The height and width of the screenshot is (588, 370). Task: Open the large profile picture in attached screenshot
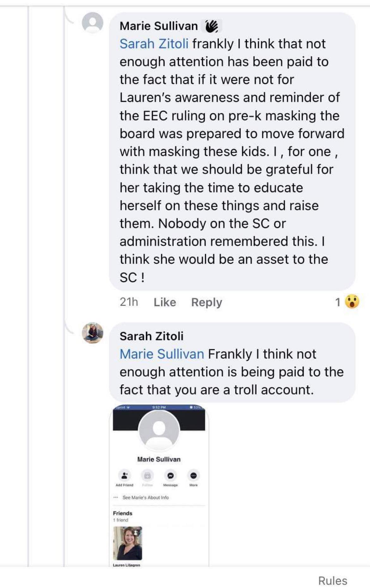tap(159, 430)
